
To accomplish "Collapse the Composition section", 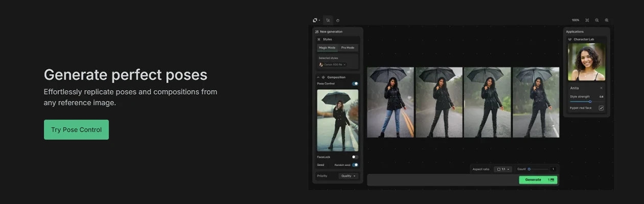I will 318,77.
